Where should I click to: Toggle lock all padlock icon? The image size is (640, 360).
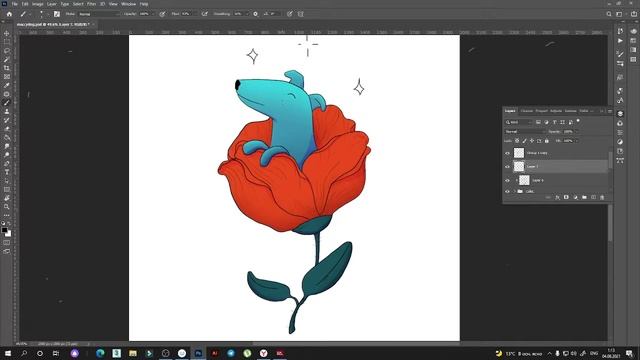click(547, 141)
